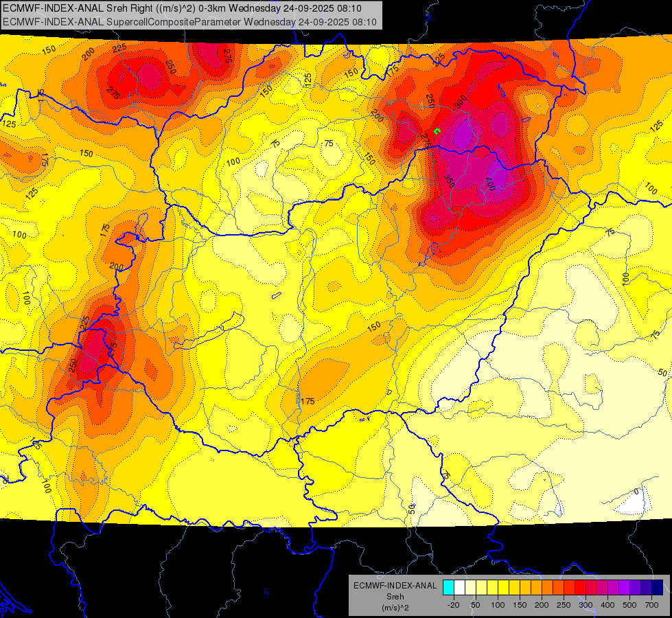This screenshot has width=672, height=618.
Task: Select the cyan legend color swatch
Action: click(x=448, y=588)
